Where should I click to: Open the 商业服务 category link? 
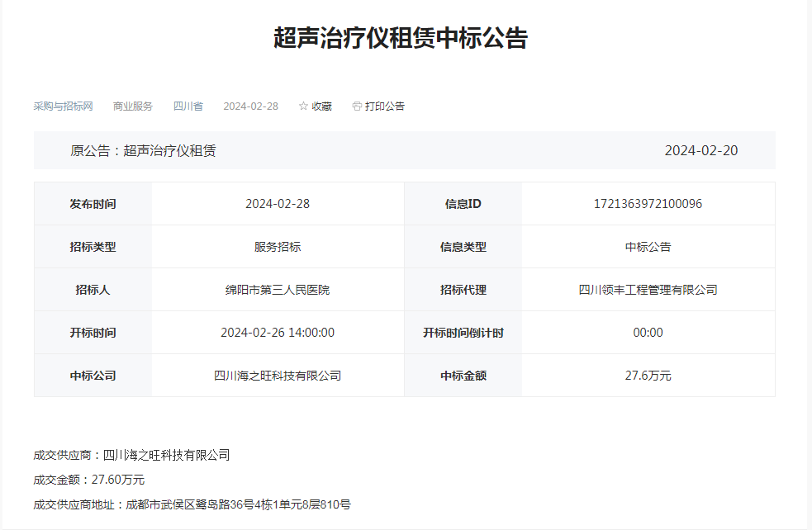[133, 106]
